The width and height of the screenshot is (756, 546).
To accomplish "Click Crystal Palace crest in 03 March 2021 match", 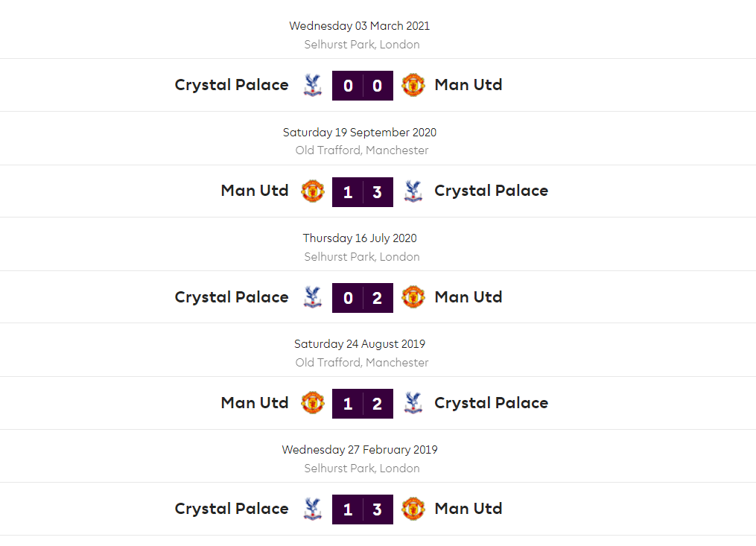I will [x=313, y=85].
